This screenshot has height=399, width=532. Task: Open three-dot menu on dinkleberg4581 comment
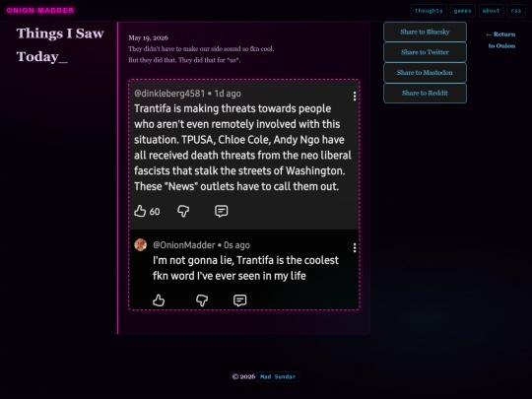point(355,96)
